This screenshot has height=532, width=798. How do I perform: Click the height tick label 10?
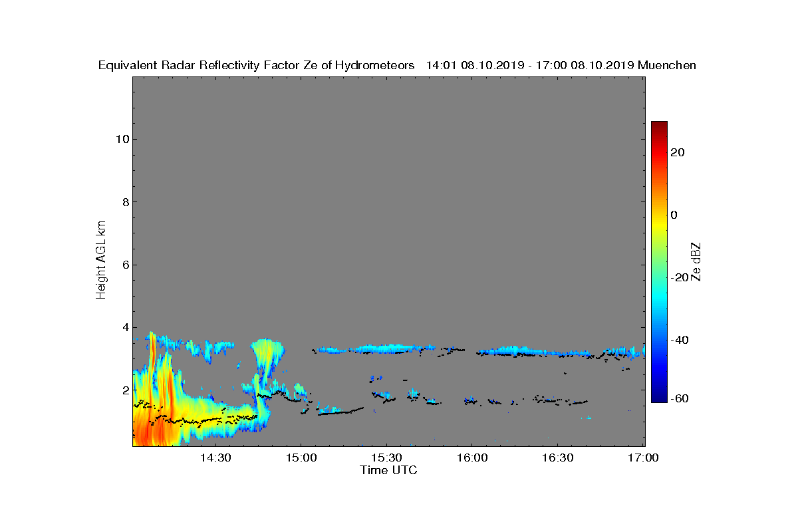pyautogui.click(x=121, y=139)
